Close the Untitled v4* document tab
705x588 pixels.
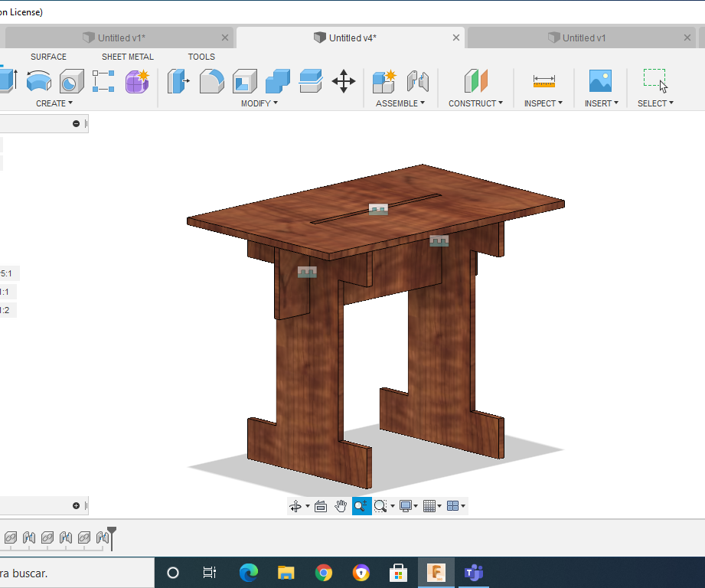click(x=456, y=38)
